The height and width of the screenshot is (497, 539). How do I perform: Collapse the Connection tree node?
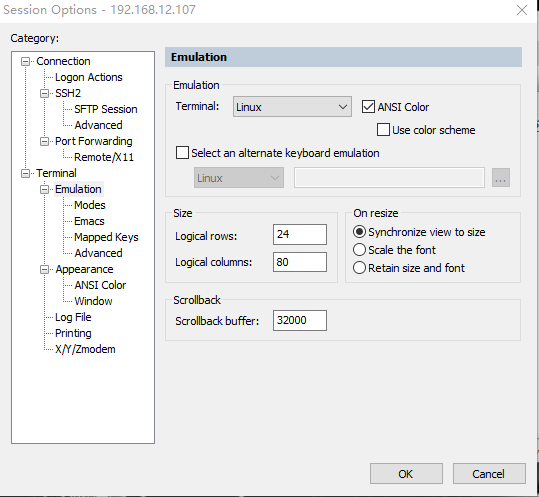(25, 62)
